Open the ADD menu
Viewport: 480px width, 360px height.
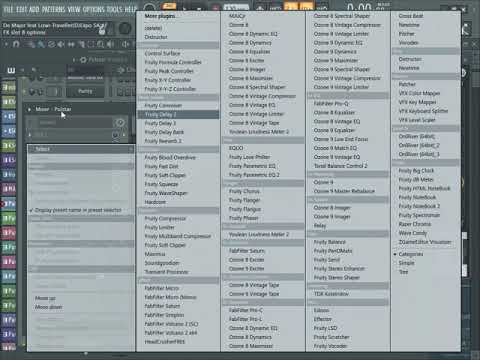[x=34, y=9]
